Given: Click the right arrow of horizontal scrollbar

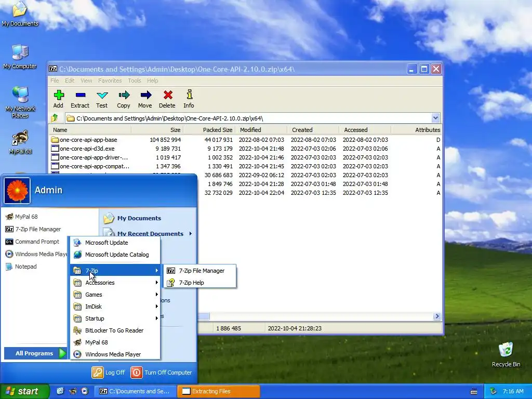Looking at the screenshot, I should click(437, 316).
